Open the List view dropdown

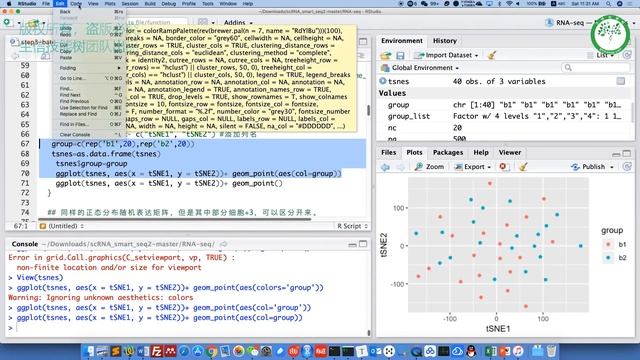[x=601, y=55]
